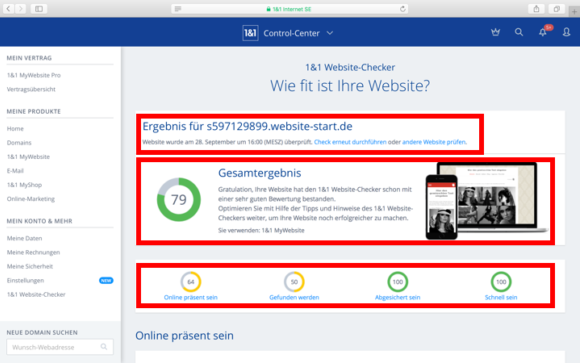Open the crown premium icon in header
Screen dimensions: 580x363
click(495, 33)
